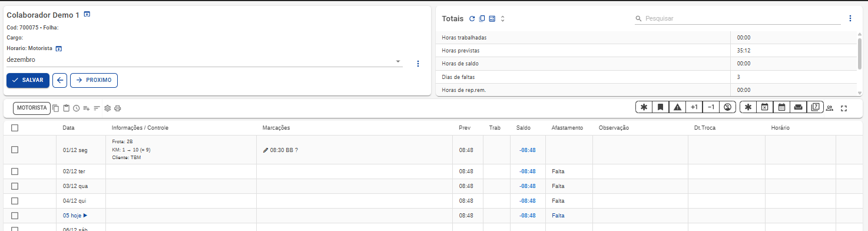Check the box for row 03/12 qua

[x=15, y=186]
